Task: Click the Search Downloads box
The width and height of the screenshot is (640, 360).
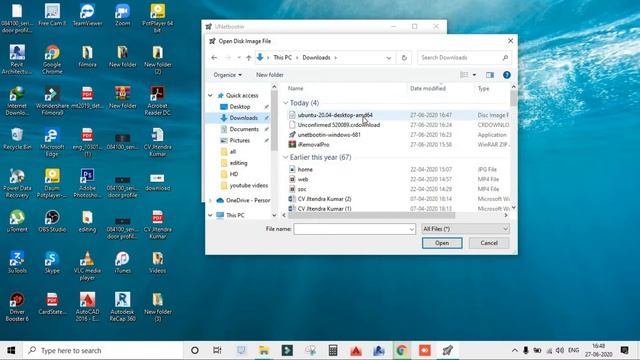Action: (x=464, y=58)
